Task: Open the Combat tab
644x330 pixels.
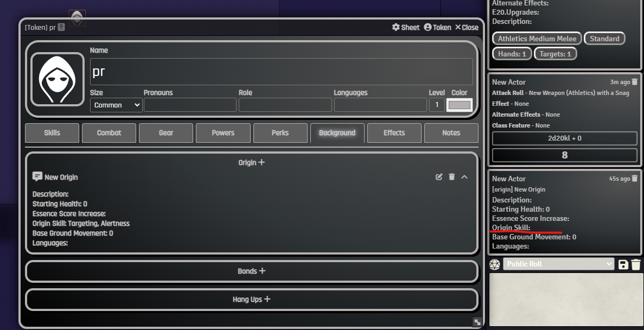Action: (109, 132)
